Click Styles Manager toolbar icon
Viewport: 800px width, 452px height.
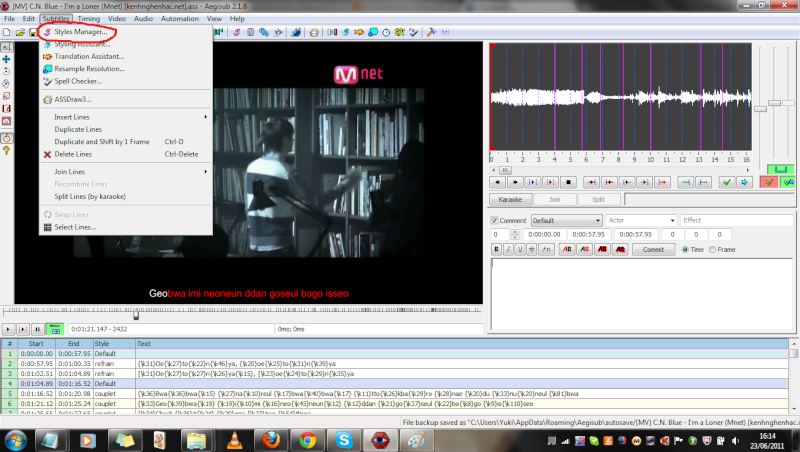click(237, 32)
